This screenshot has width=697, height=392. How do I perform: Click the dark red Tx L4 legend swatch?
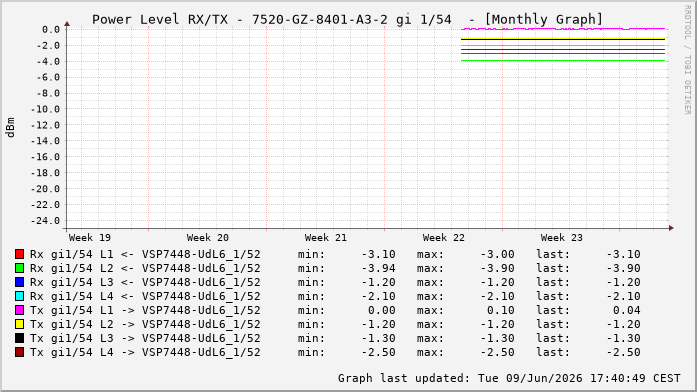(x=19, y=352)
